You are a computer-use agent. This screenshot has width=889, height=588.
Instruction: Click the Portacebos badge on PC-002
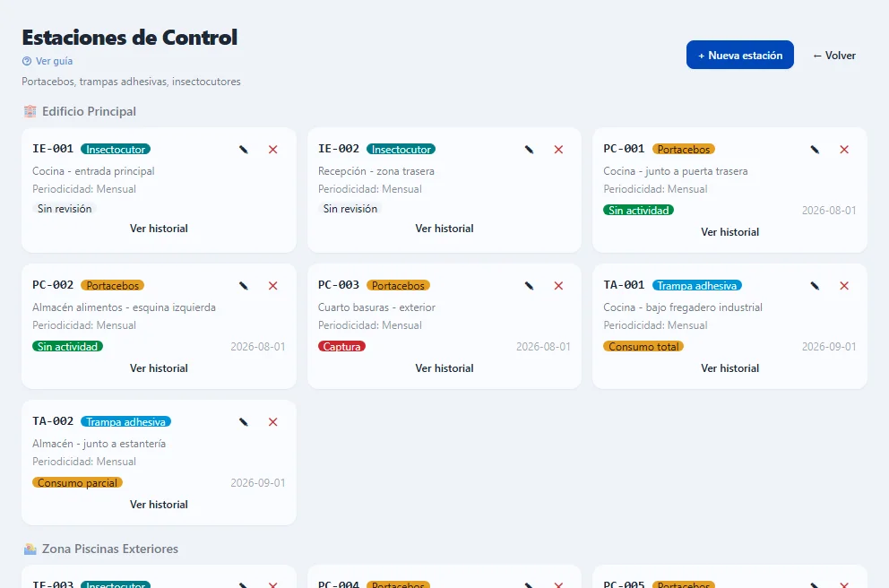pos(113,285)
